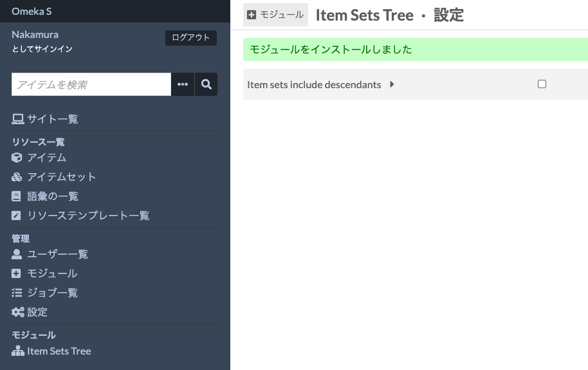Click the Item Sets Tree ・ 設定 heading
Viewport: 588px width, 370px height.
pyautogui.click(x=390, y=15)
